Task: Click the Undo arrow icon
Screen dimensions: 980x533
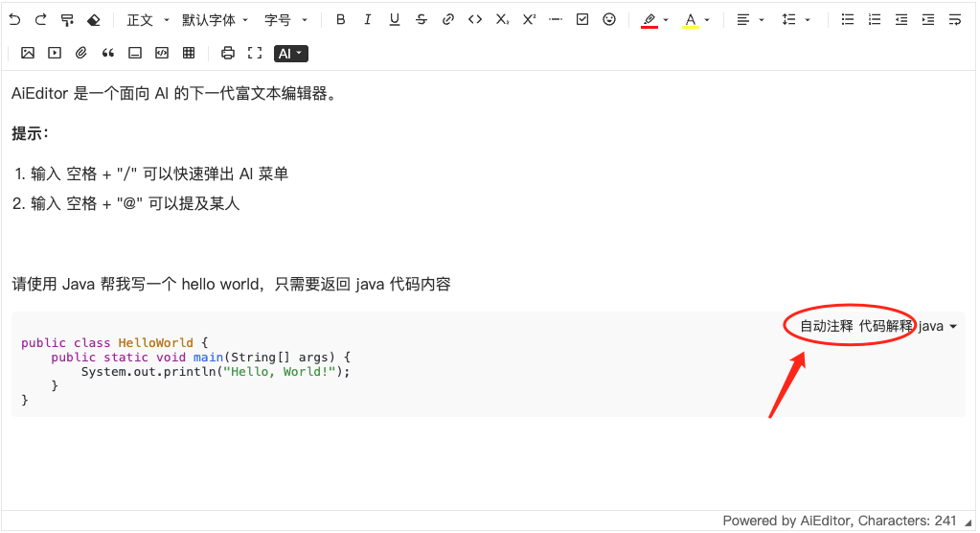Action: coord(14,20)
